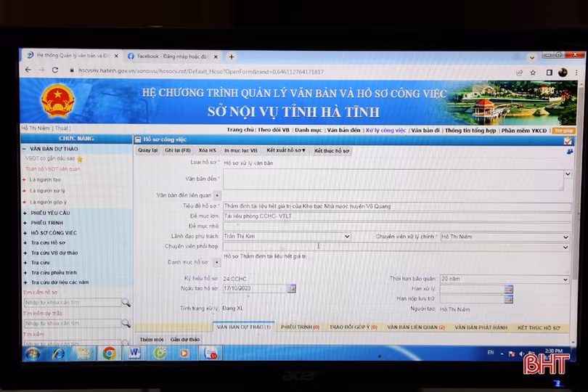Open the Chrome side panel icon
Viewport: 588px width, 392px height.
pos(549,73)
